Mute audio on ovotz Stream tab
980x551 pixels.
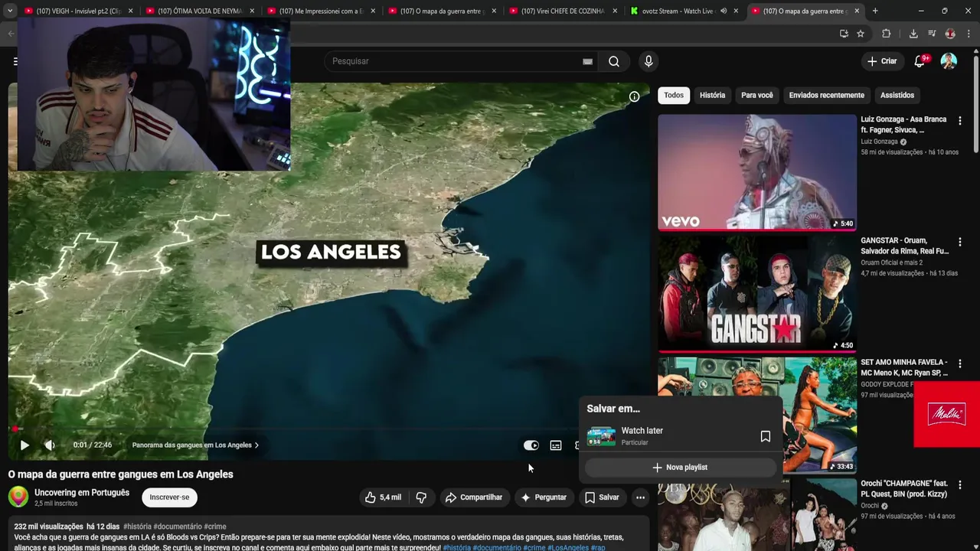[x=724, y=11]
